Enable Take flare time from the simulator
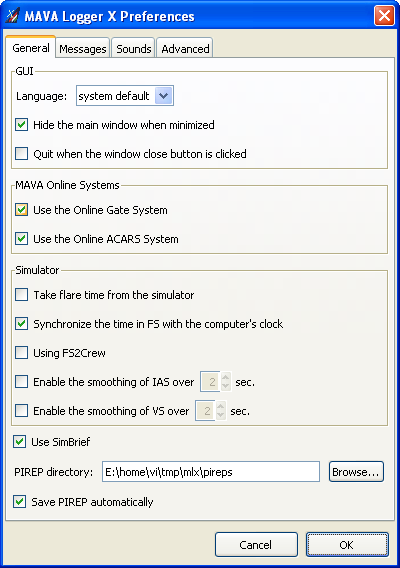 pyautogui.click(x=21, y=295)
